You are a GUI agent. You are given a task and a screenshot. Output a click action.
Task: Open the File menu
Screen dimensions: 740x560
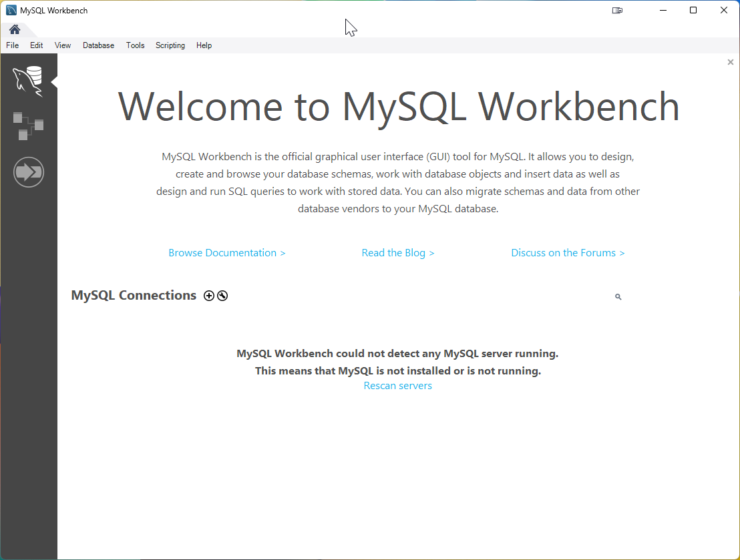pos(12,45)
